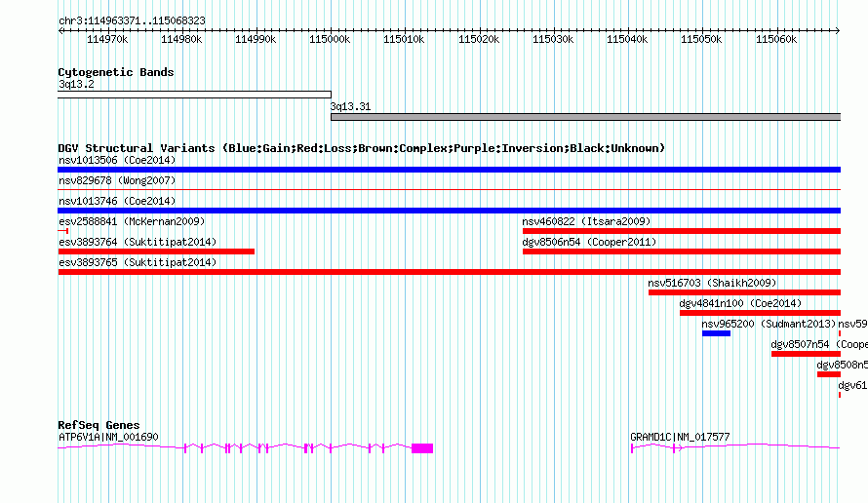Click the 115050k ruler tick label

701,39
